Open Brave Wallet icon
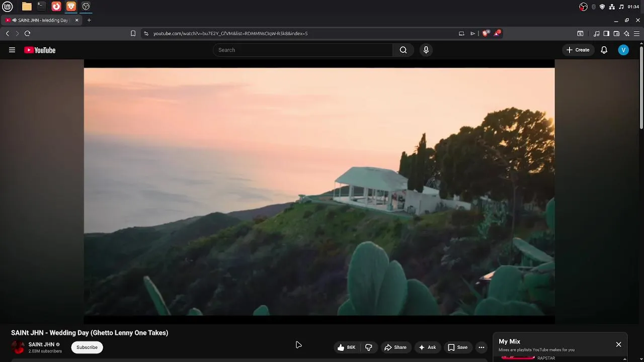 pyautogui.click(x=616, y=33)
